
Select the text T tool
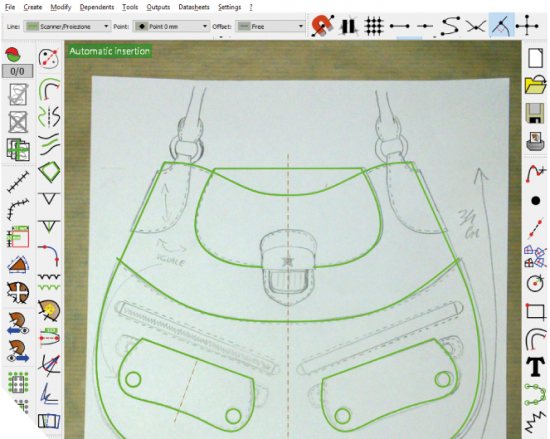[536, 366]
